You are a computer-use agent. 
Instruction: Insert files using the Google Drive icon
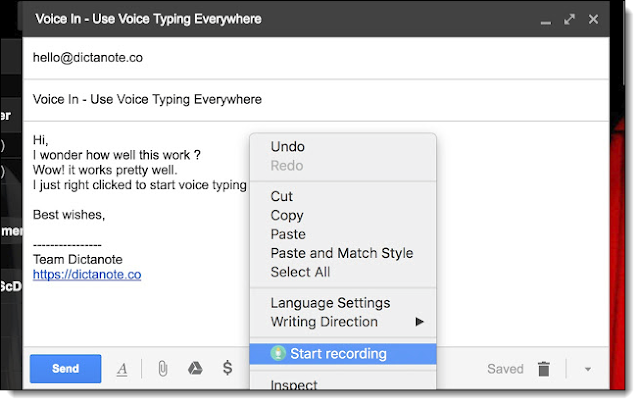[x=197, y=369]
